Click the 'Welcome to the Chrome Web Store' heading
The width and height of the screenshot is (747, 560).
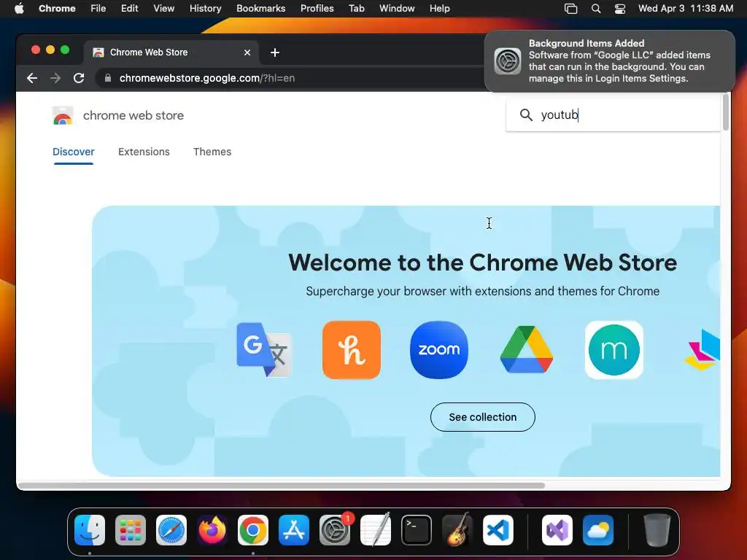click(483, 262)
